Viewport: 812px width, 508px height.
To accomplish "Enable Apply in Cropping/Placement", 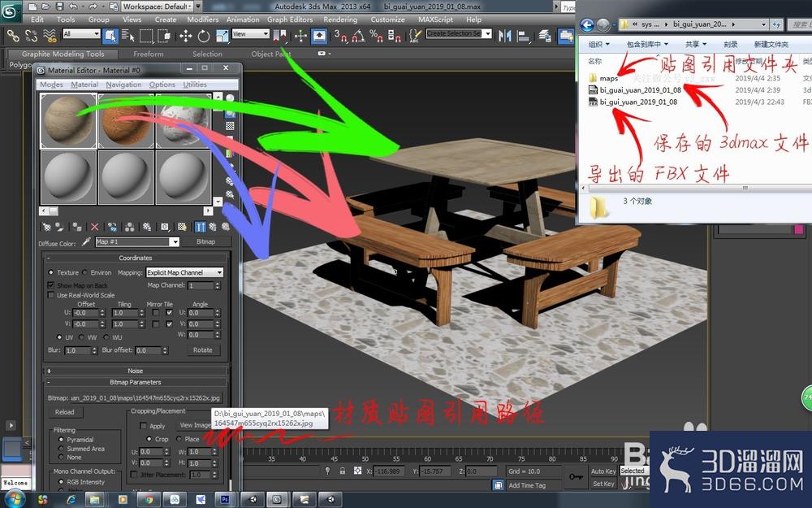I will click(144, 426).
